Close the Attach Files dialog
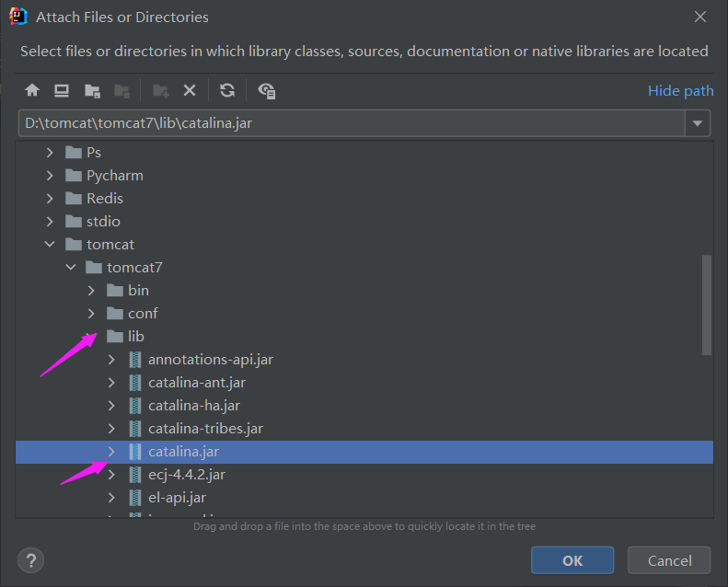Viewport: 728px width, 587px height. click(699, 17)
